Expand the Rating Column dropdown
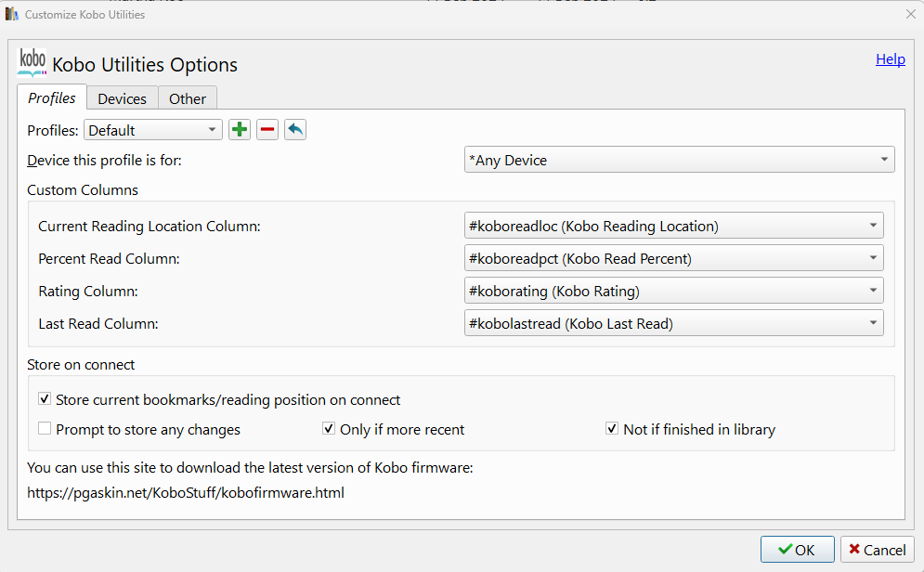The width and height of the screenshot is (924, 572). (673, 291)
